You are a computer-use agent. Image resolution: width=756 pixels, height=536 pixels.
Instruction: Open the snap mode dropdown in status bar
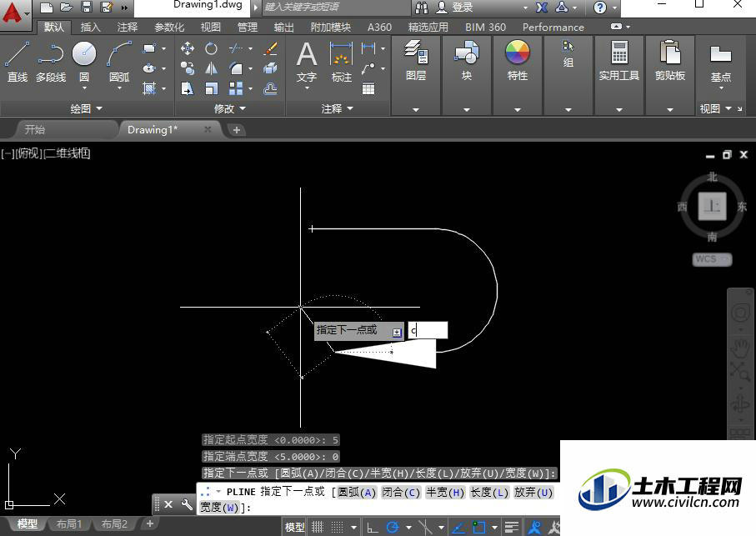click(x=354, y=528)
